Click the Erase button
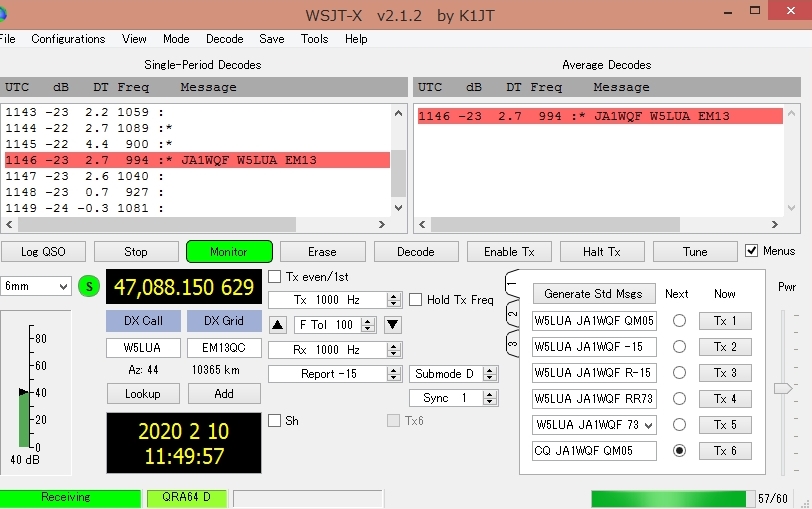Screen dimensions: 812x509 [x=322, y=252]
